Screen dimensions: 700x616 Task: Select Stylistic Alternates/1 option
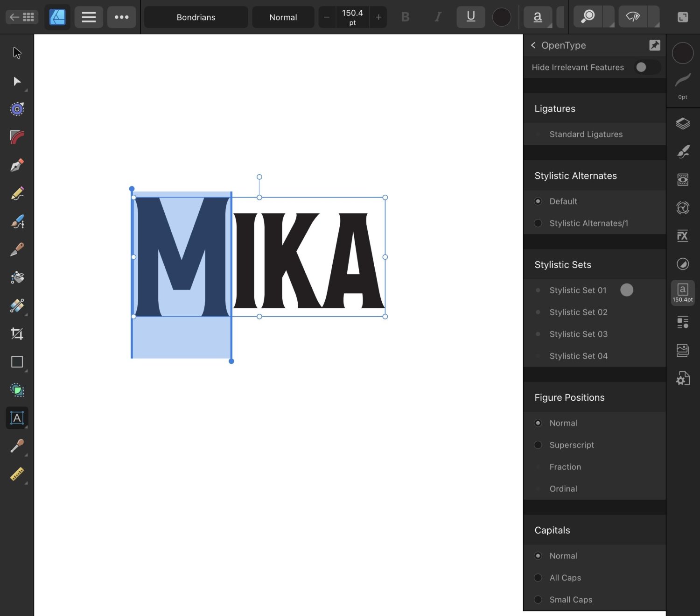(538, 223)
